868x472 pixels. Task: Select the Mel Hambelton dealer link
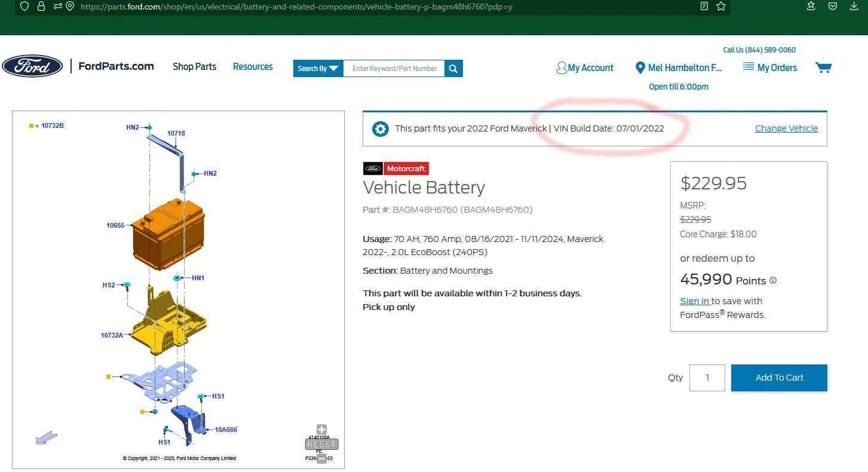coord(685,68)
